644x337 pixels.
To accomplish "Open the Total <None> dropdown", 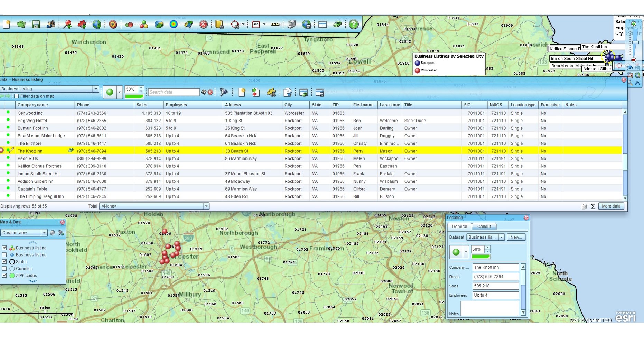I will tap(206, 206).
